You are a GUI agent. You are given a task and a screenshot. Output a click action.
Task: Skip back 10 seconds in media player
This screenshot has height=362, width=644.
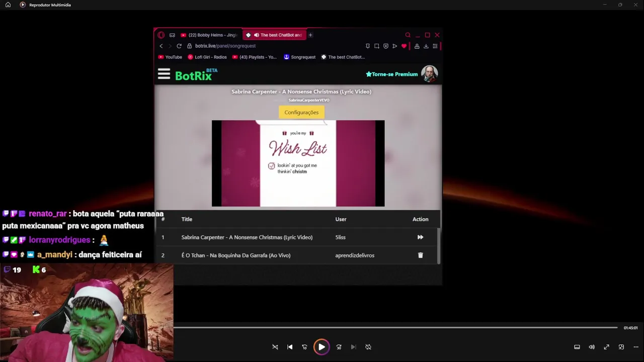(304, 347)
